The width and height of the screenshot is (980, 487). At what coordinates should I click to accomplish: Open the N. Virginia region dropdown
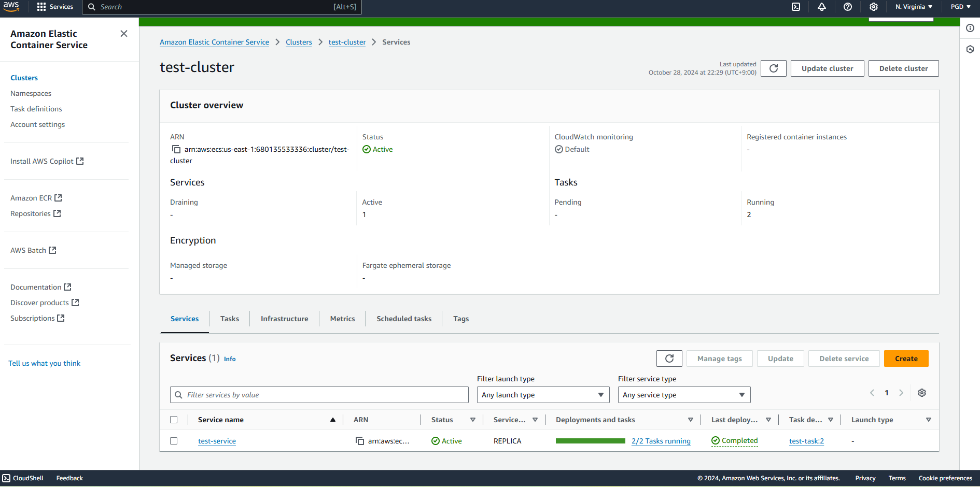click(x=914, y=7)
